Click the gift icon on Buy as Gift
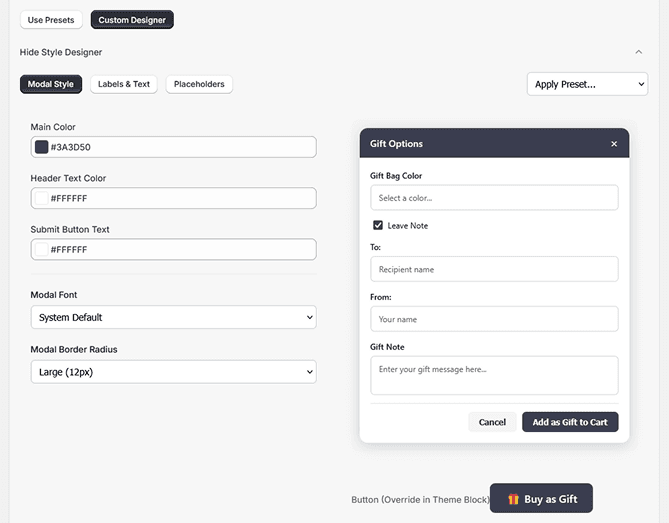Viewport: 669px width, 523px height. point(513,499)
